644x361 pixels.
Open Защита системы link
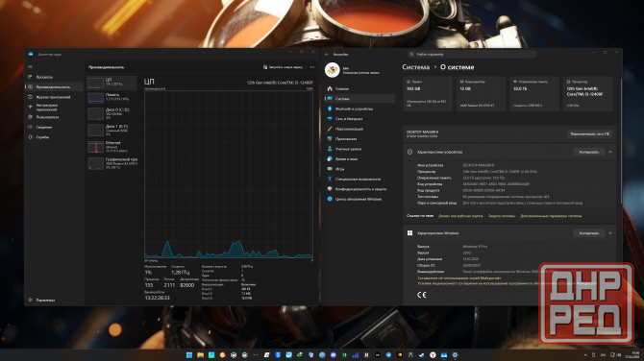coord(502,216)
